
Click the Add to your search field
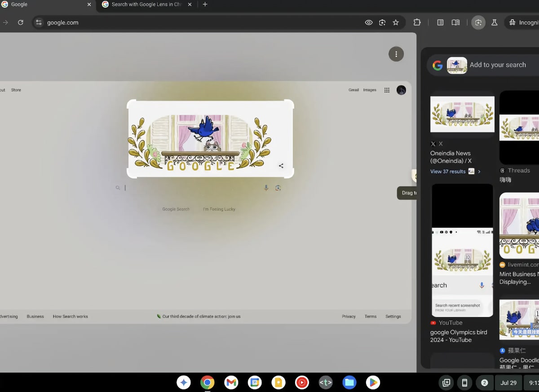point(498,65)
